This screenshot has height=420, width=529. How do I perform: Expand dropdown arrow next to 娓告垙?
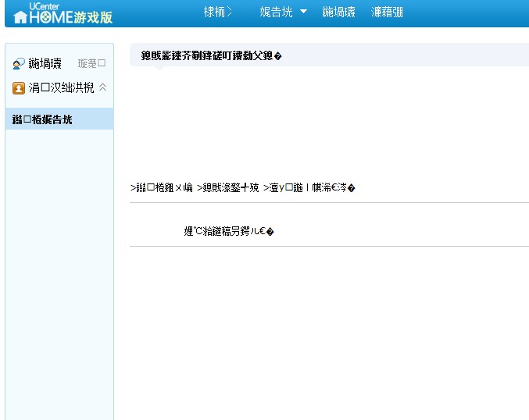point(303,12)
